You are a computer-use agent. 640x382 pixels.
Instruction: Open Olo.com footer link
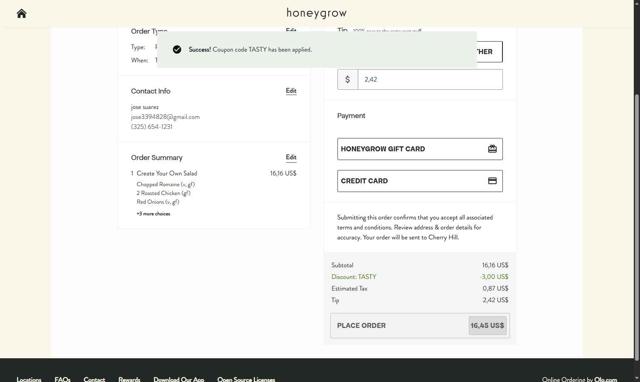(606, 379)
